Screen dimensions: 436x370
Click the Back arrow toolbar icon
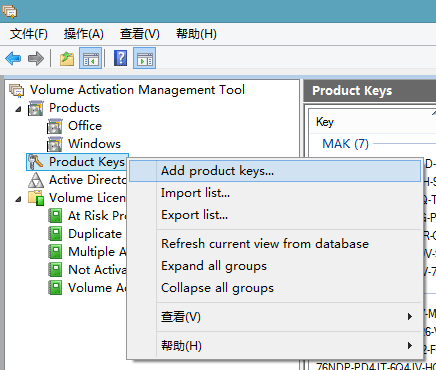13,59
